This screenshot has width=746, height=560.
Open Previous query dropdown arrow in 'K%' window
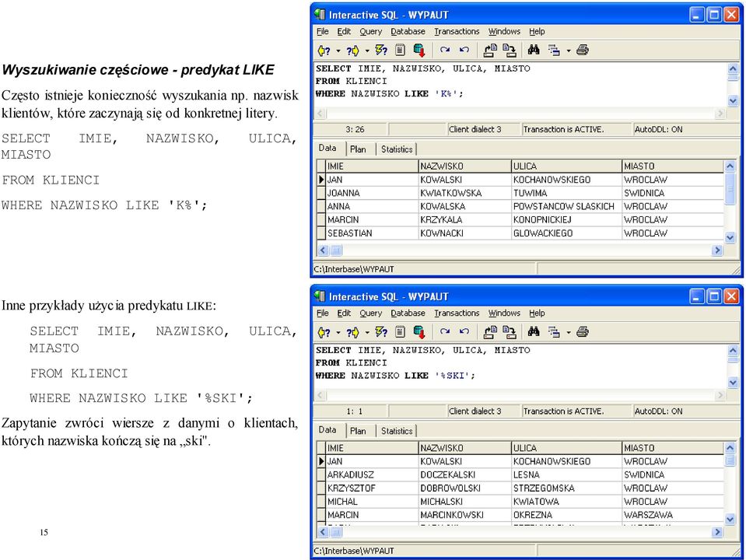coord(338,51)
